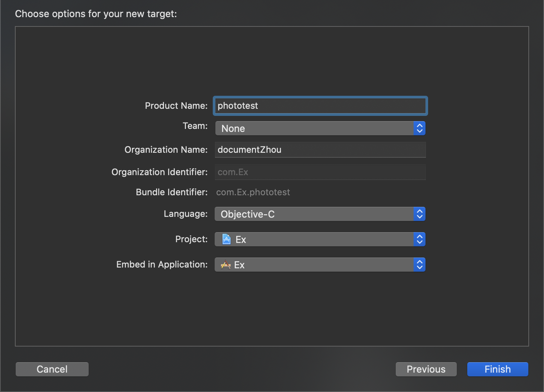
Task: Click the Xcode project icon beside Ex
Action: (226, 239)
